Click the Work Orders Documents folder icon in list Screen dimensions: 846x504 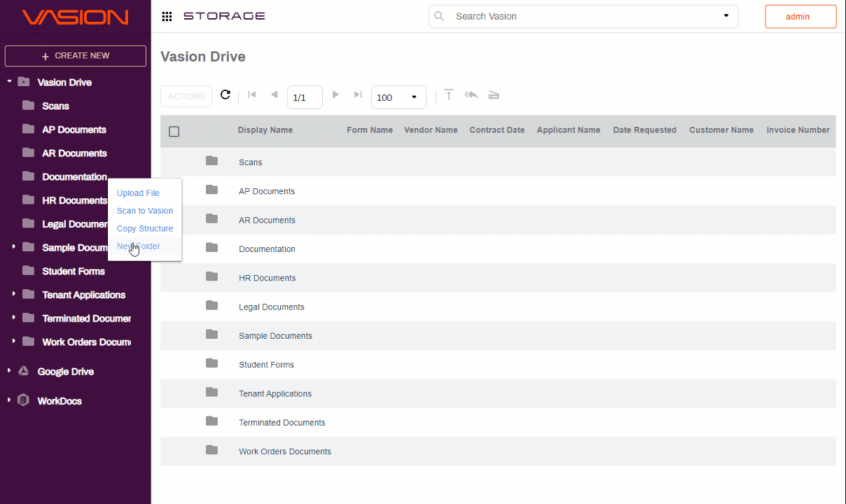pyautogui.click(x=211, y=450)
